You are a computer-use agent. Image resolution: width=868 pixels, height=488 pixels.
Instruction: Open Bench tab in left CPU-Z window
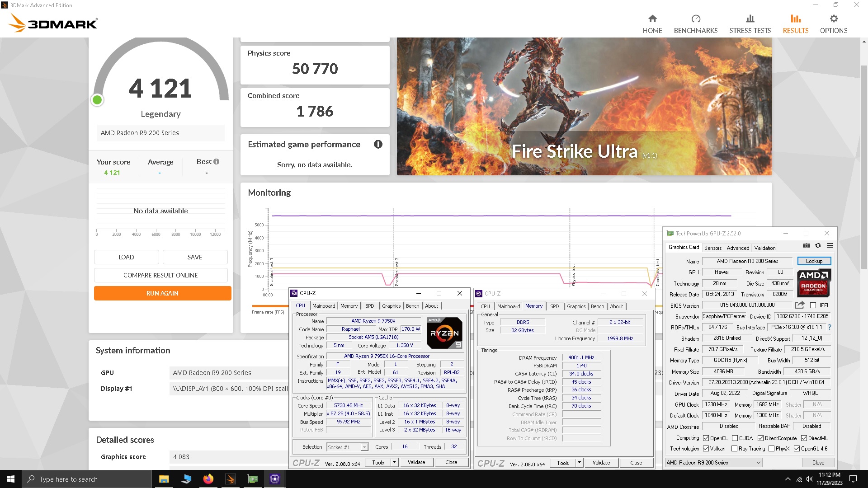[412, 306]
